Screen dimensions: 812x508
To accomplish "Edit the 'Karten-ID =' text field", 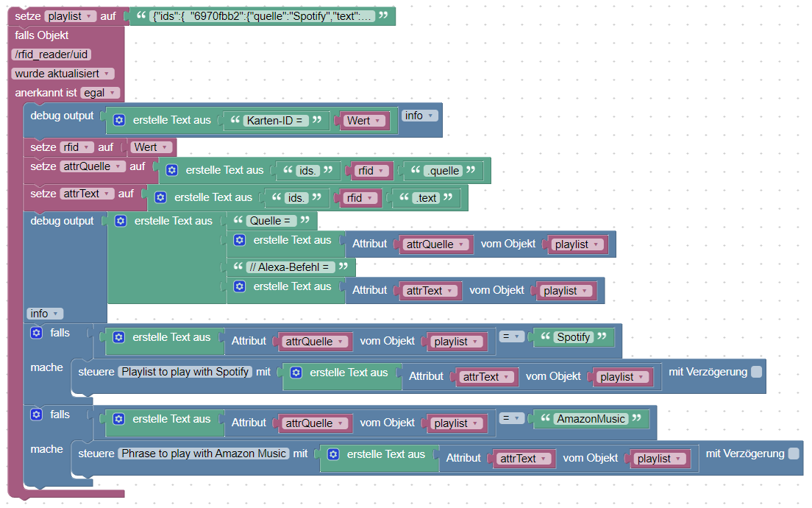I will pos(276,120).
